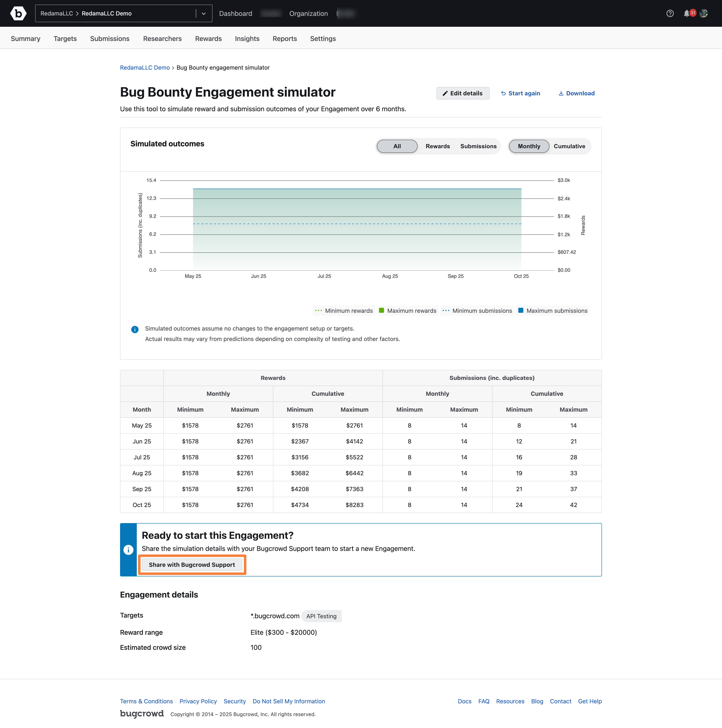Open the help question mark icon
722x728 pixels.
pyautogui.click(x=670, y=14)
